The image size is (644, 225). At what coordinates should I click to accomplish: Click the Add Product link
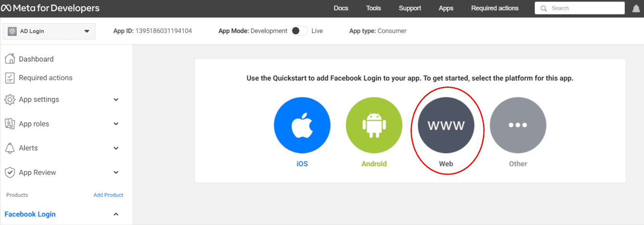point(108,195)
